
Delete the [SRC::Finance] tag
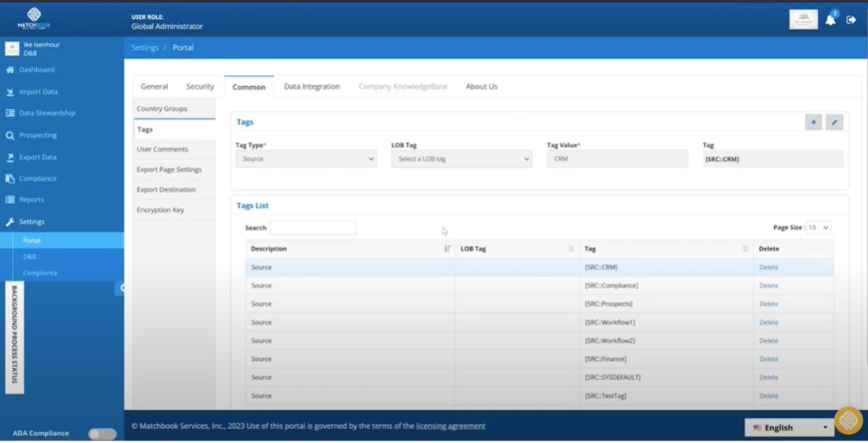point(769,359)
